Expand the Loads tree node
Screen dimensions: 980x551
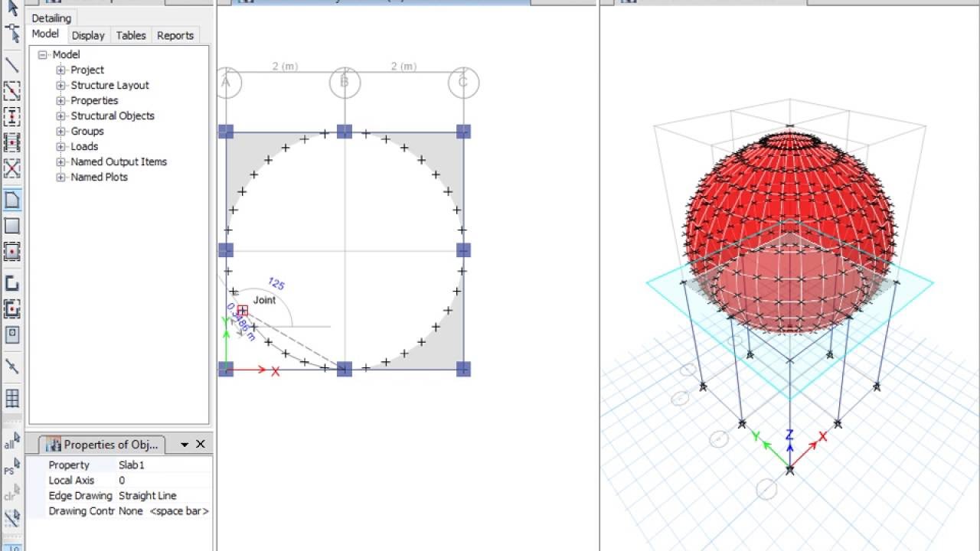point(60,146)
